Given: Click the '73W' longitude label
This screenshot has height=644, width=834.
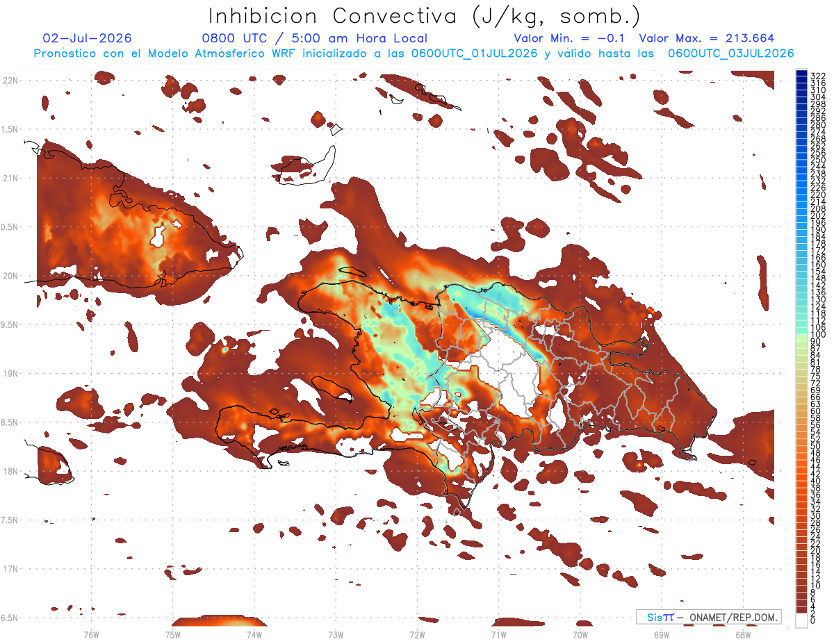Looking at the screenshot, I should pyautogui.click(x=336, y=634).
